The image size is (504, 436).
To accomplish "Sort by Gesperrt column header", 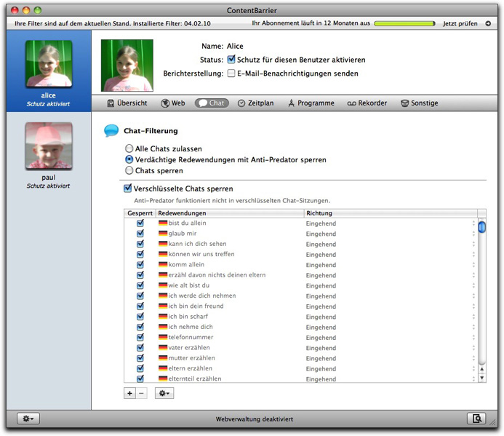I will [x=140, y=213].
